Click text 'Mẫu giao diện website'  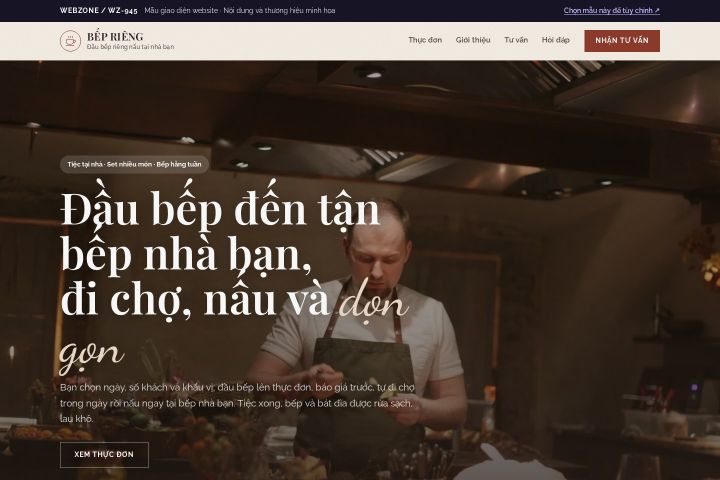click(181, 11)
